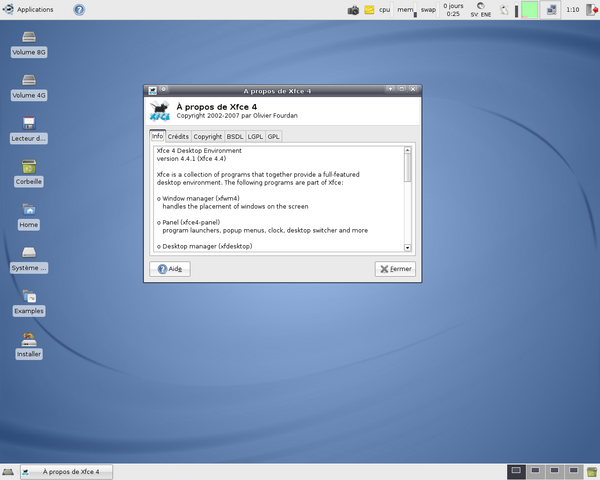The height and width of the screenshot is (480, 600).
Task: Click the text area scrollbar down arrow
Action: tap(408, 247)
